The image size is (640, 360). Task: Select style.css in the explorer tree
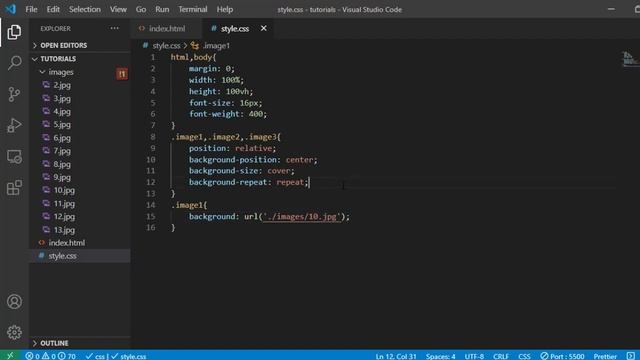[62, 256]
